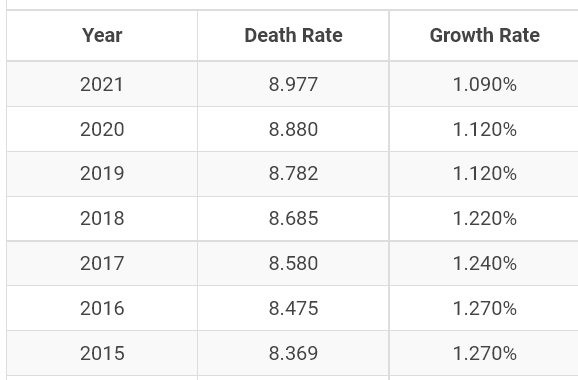Select the 2017 year cell
The width and height of the screenshot is (578, 380).
tap(102, 264)
